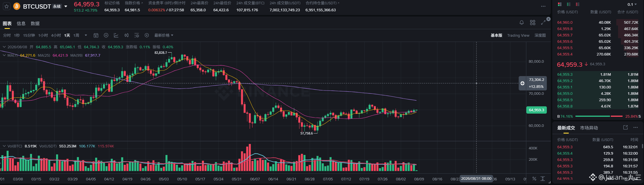
Task: Click the plus button on the crosshair price label
Action: point(522,83)
